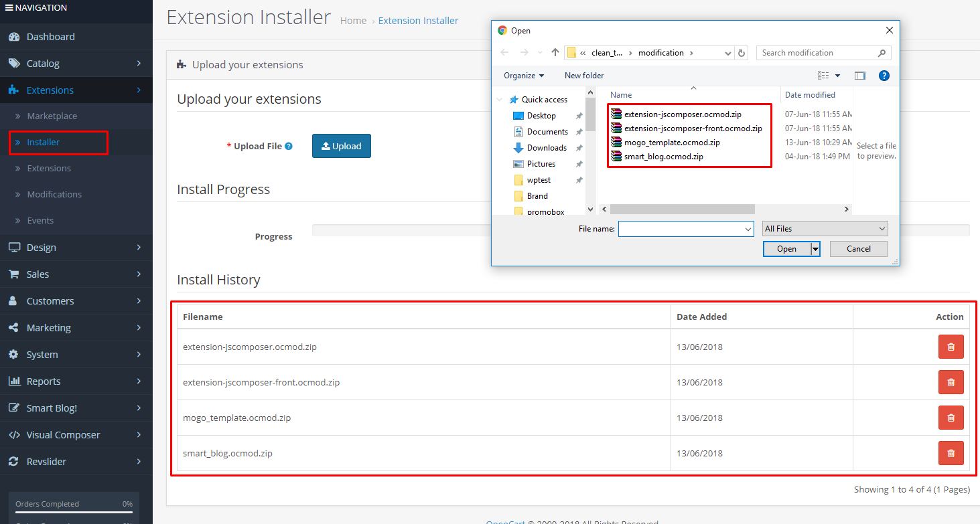Click the Extension Installer breadcrumb link
This screenshot has width=980, height=524.
pos(418,21)
